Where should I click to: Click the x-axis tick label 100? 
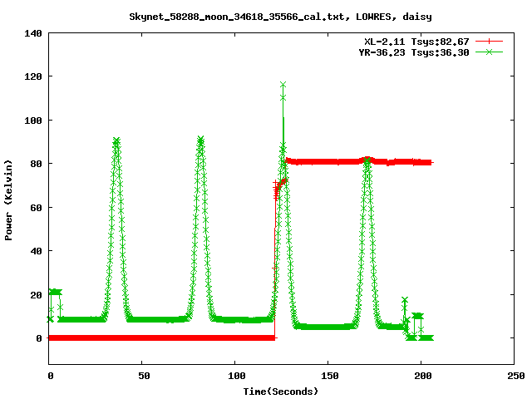click(236, 376)
